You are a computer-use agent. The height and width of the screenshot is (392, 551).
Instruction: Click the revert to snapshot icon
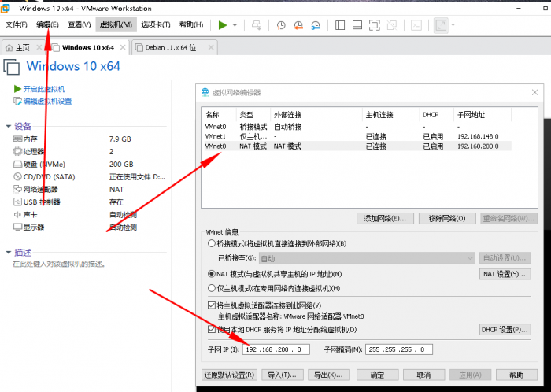(298, 25)
